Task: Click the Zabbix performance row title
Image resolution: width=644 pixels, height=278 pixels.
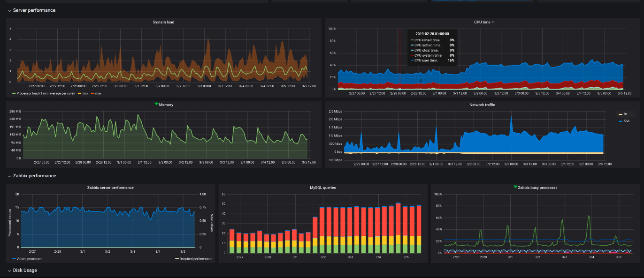Action: pos(35,176)
